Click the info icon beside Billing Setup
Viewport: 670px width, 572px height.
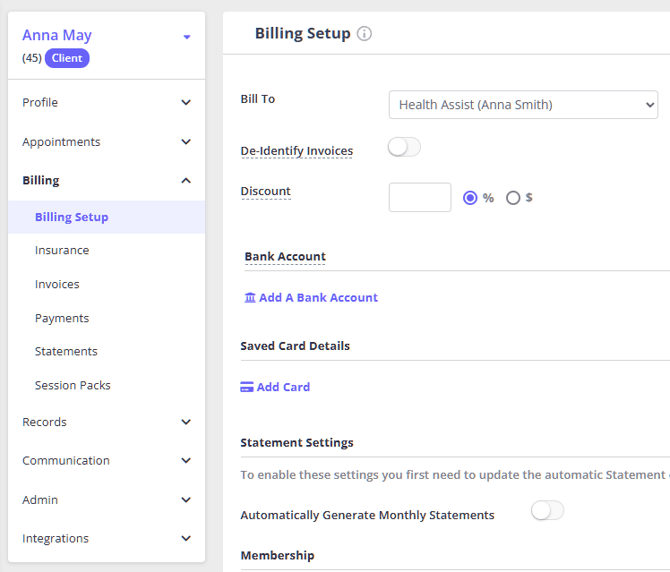click(365, 34)
